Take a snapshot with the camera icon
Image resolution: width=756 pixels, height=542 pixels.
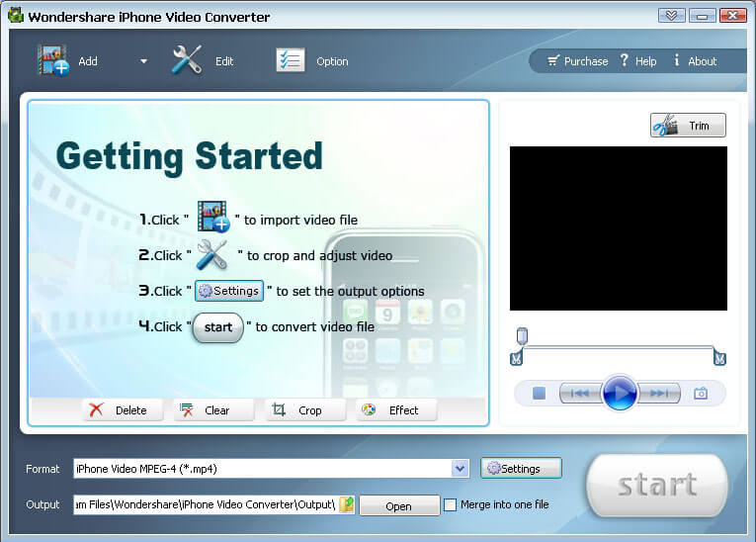pos(701,394)
